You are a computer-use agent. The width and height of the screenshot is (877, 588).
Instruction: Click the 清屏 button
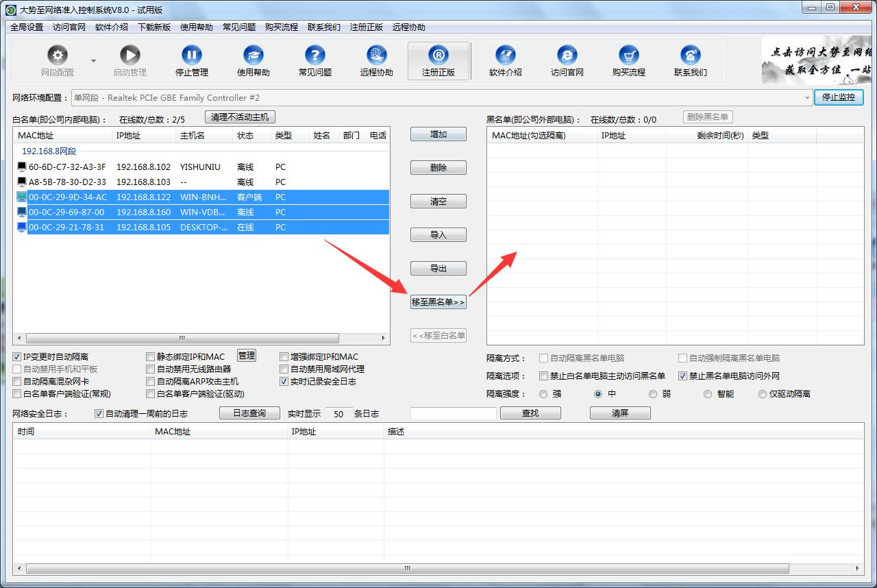click(620, 413)
